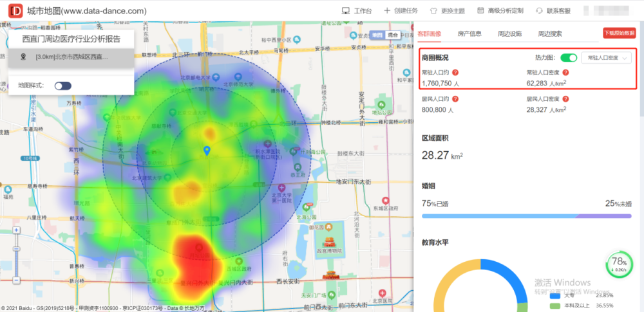Viewport: 644px width, 312px height.
Task: Click the help icon beside 居民人口约
Action: coord(455,99)
